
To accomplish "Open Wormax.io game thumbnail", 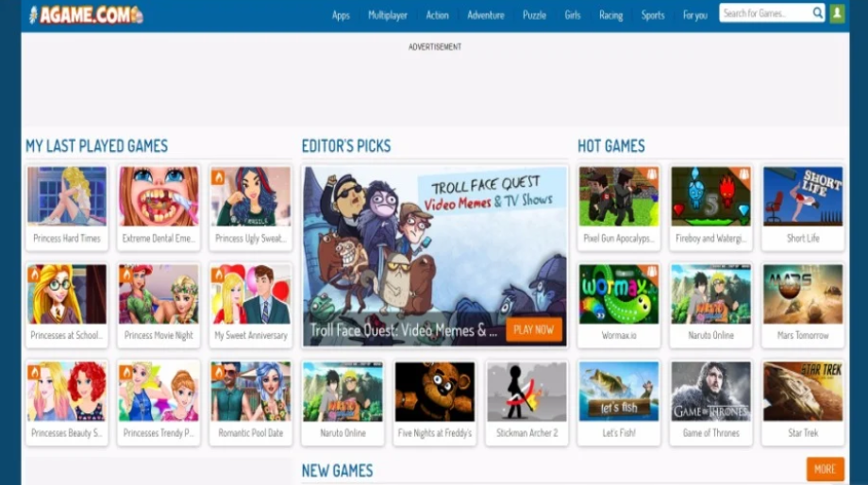I will [619, 294].
